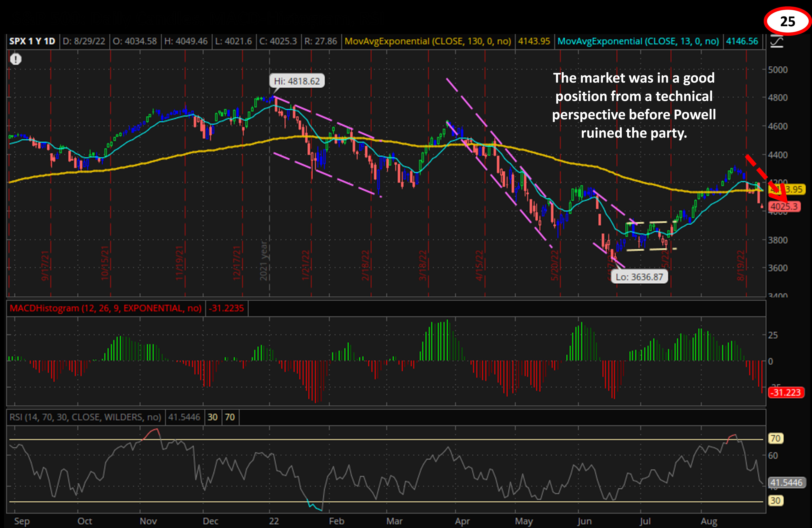Image resolution: width=812 pixels, height=528 pixels.
Task: Click the SPX 1 Y 1D symbol label
Action: tap(32, 41)
